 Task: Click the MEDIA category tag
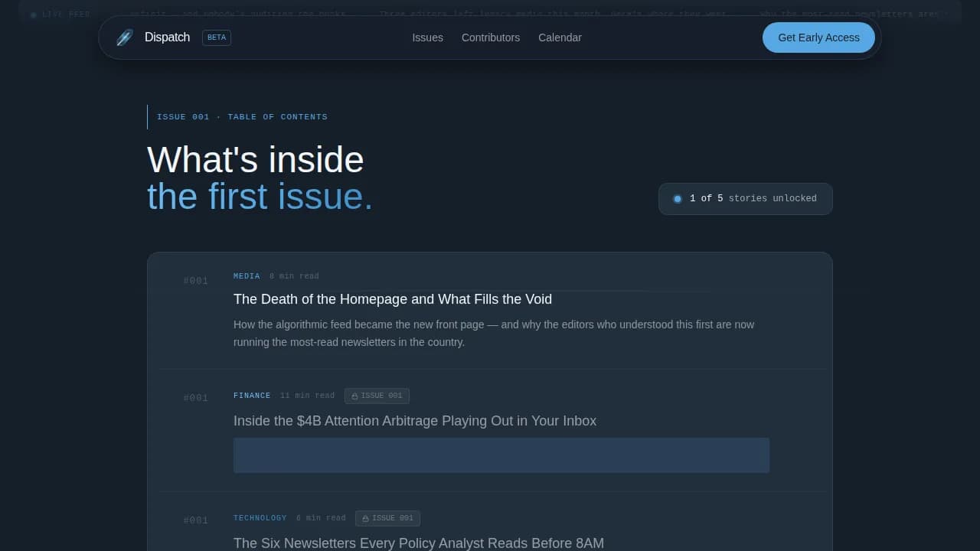coord(247,276)
